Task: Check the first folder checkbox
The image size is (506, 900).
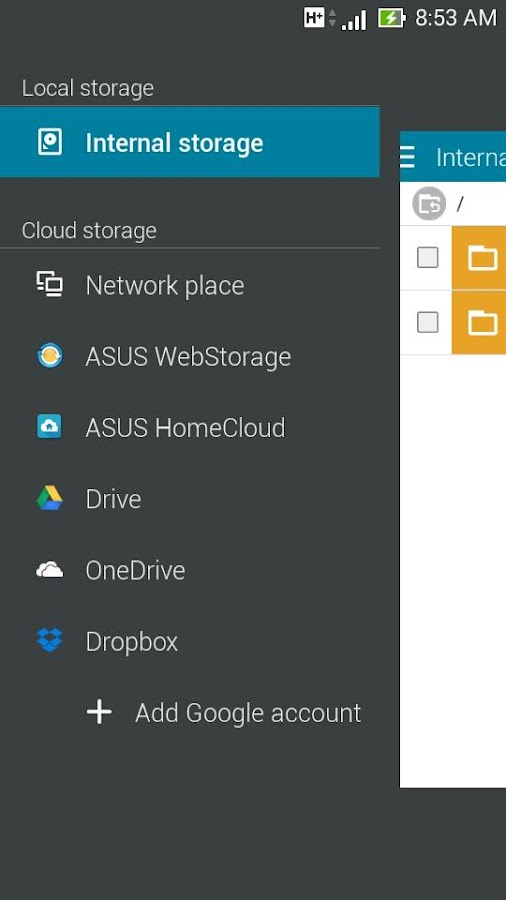Action: pos(427,258)
